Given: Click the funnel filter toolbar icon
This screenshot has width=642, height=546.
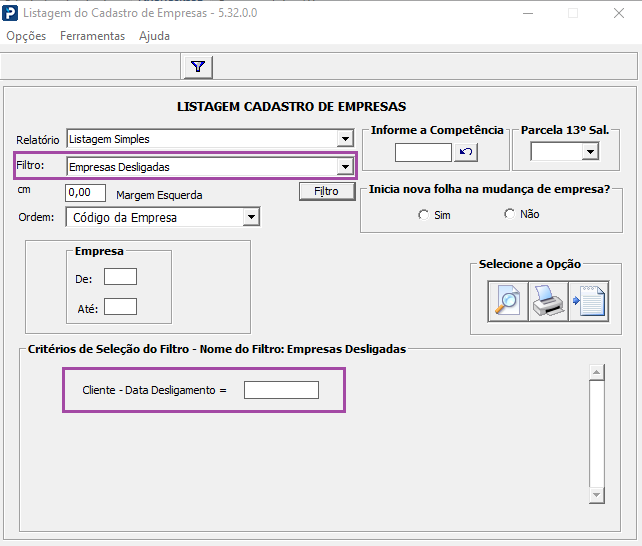Looking at the screenshot, I should pyautogui.click(x=198, y=67).
